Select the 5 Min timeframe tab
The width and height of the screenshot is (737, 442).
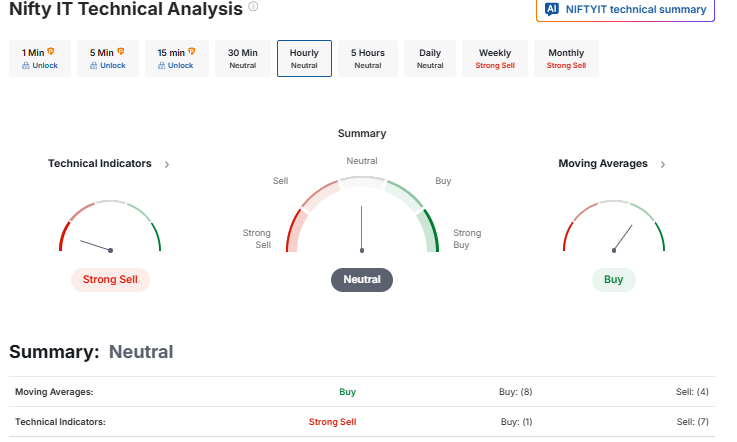click(x=108, y=58)
